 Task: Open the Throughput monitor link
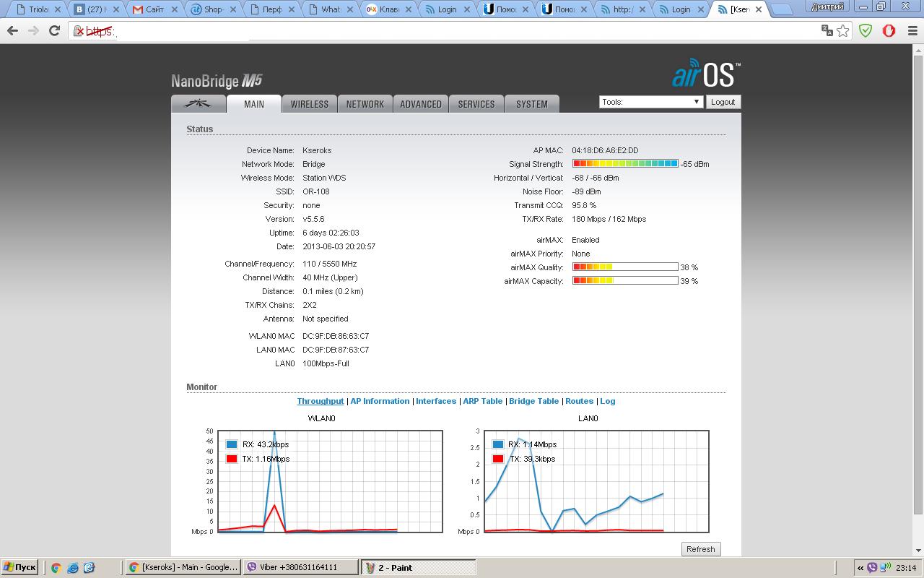pyautogui.click(x=321, y=401)
